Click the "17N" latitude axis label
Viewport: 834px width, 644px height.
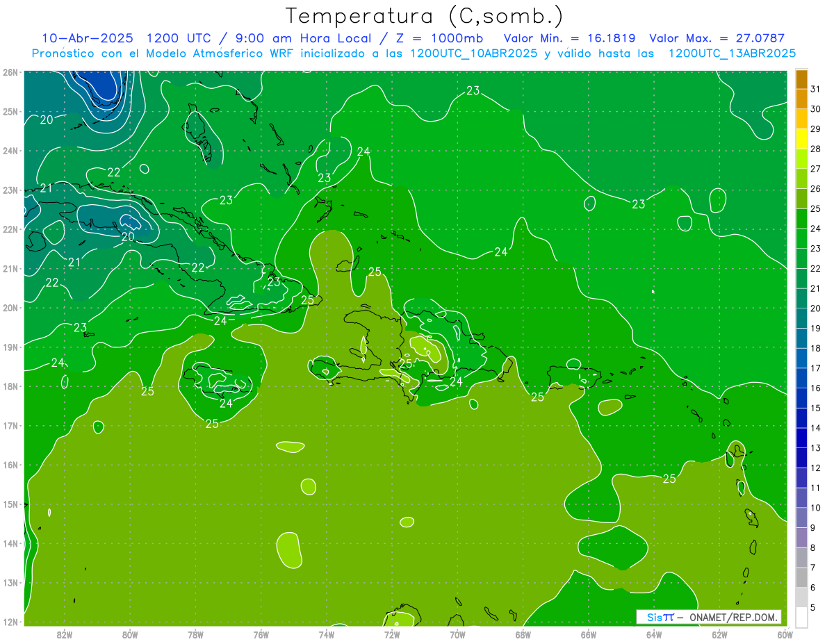[x=10, y=425]
